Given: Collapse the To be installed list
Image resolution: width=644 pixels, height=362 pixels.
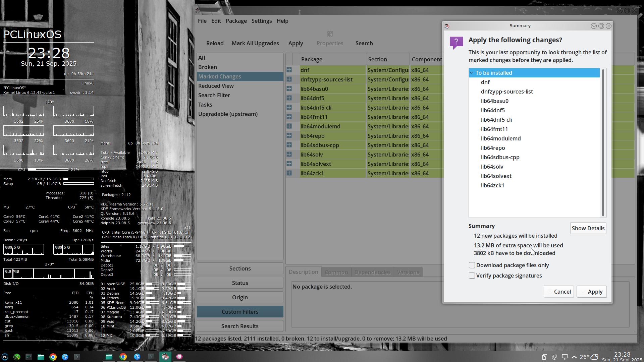Looking at the screenshot, I should coord(472,73).
